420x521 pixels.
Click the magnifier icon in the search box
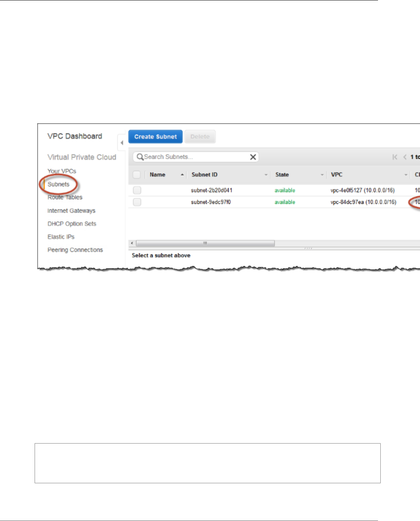click(x=140, y=157)
